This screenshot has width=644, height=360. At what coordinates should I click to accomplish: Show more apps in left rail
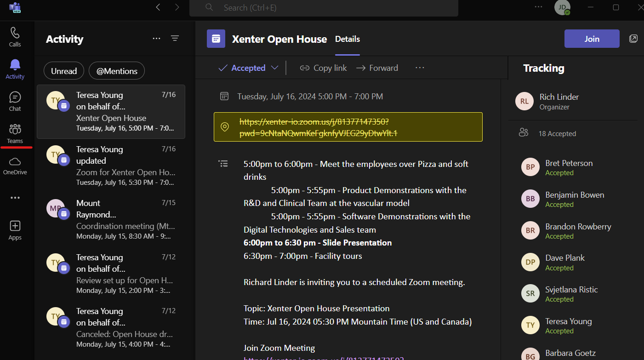(x=15, y=198)
